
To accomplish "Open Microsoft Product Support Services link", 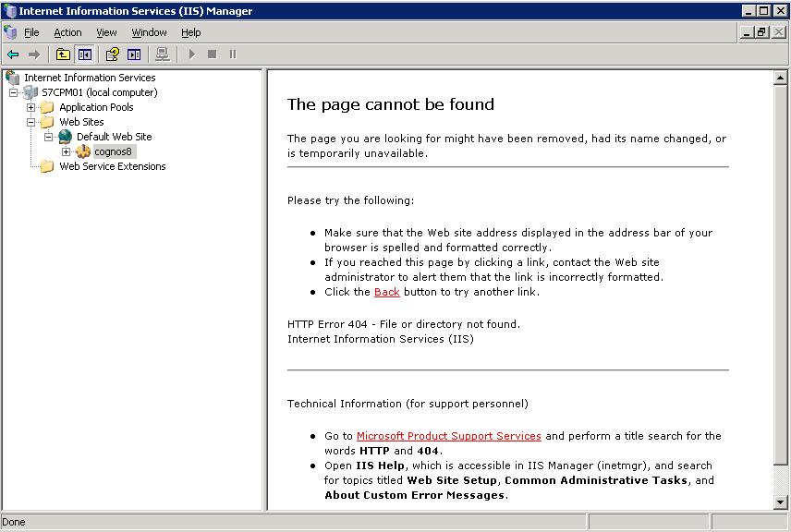I will pos(448,436).
